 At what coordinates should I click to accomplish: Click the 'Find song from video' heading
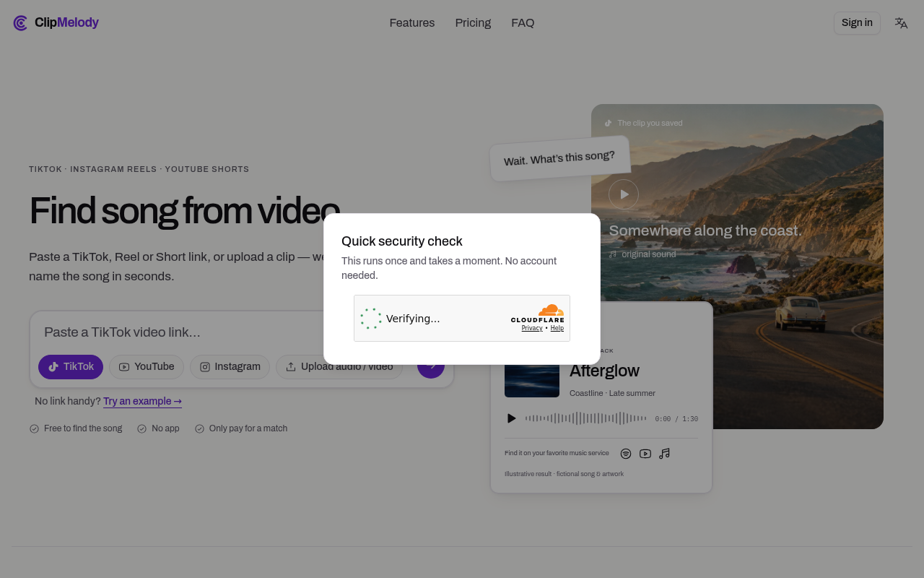point(184,211)
